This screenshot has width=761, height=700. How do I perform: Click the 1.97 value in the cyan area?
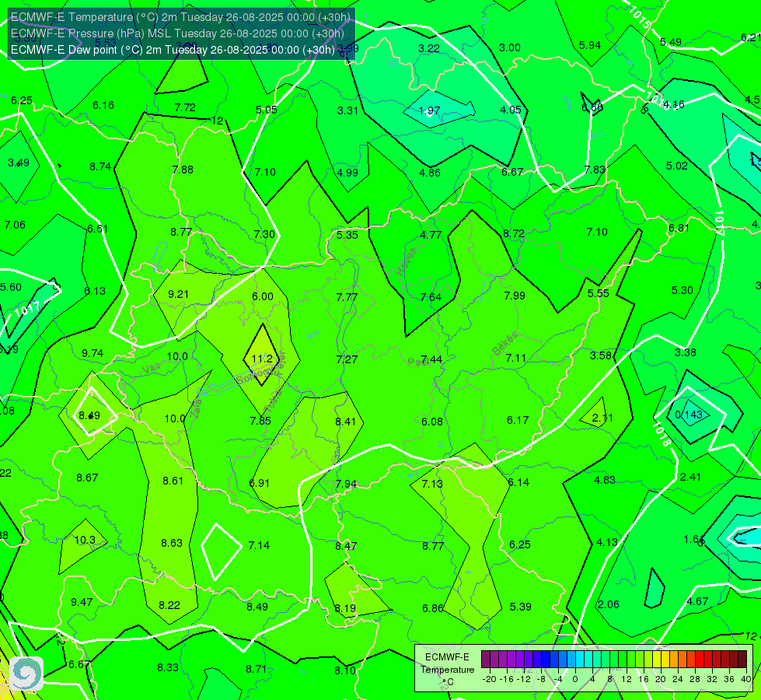429,110
